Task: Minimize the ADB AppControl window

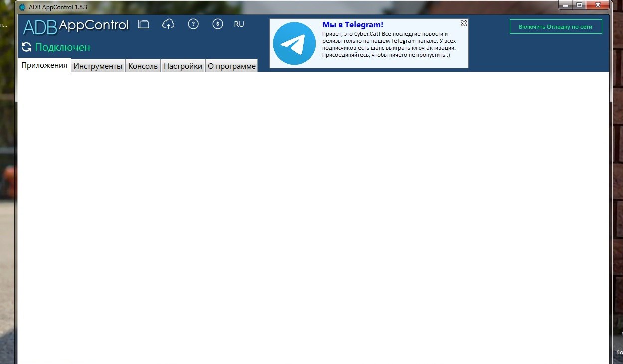Action: 565,5
